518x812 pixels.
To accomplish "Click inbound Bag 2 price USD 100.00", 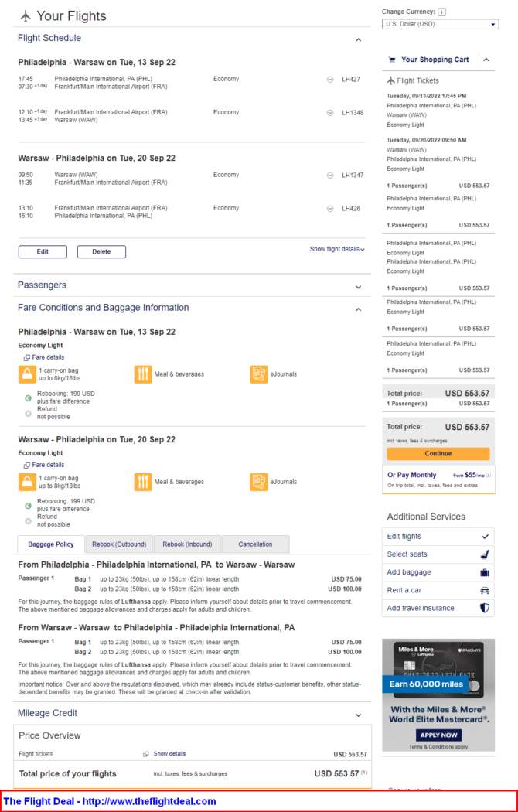I will 345,652.
